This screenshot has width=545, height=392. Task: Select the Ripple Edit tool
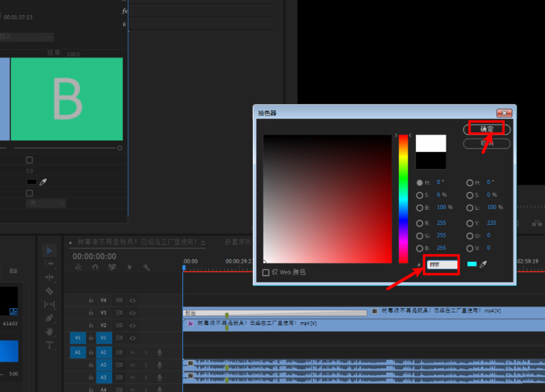(50, 277)
